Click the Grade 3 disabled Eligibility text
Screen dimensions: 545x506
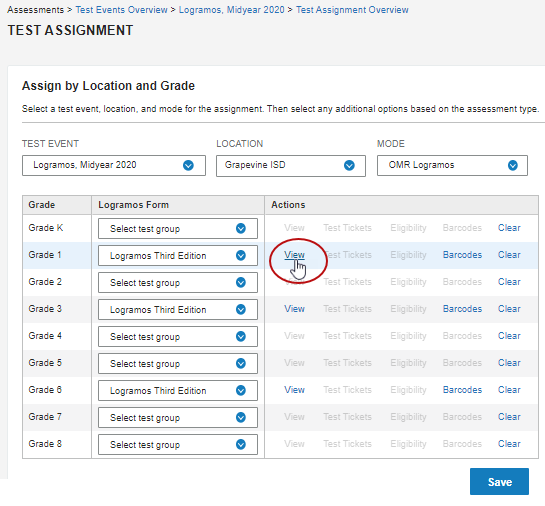pos(408,309)
